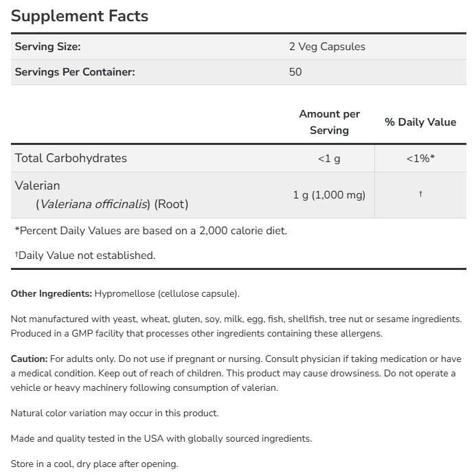This screenshot has height=476, width=476.
Task: Click the dagger symbol in Valerian row
Action: [x=420, y=194]
